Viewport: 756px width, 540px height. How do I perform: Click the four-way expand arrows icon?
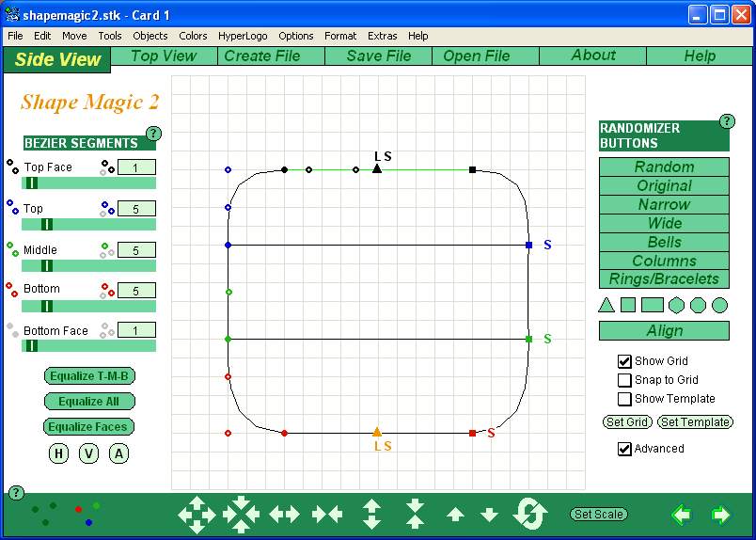click(197, 515)
